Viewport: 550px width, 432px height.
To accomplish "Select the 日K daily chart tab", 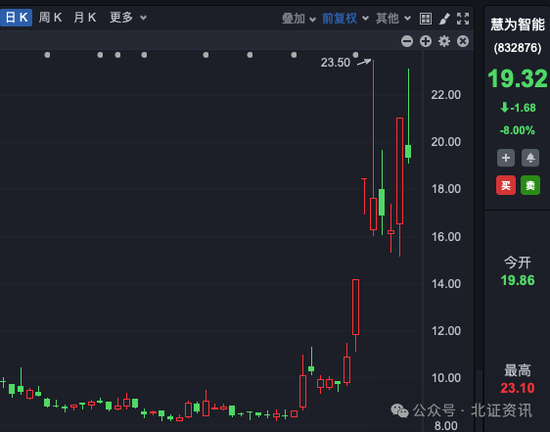I will (16, 17).
